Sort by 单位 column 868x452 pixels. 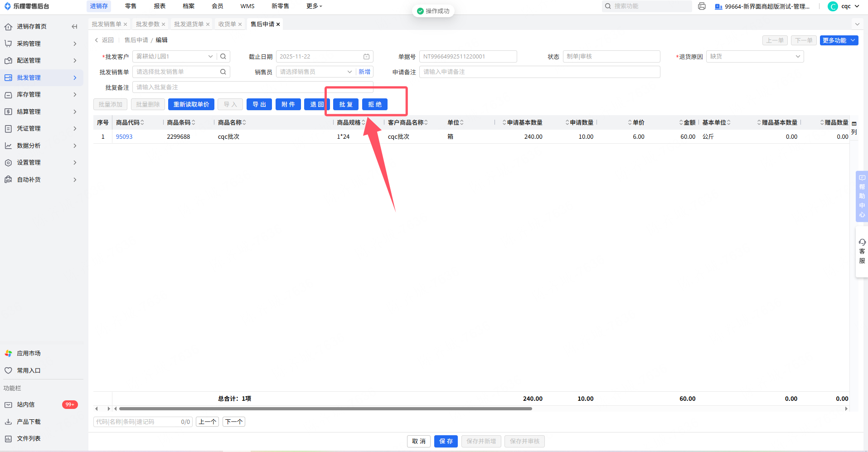pyautogui.click(x=462, y=122)
